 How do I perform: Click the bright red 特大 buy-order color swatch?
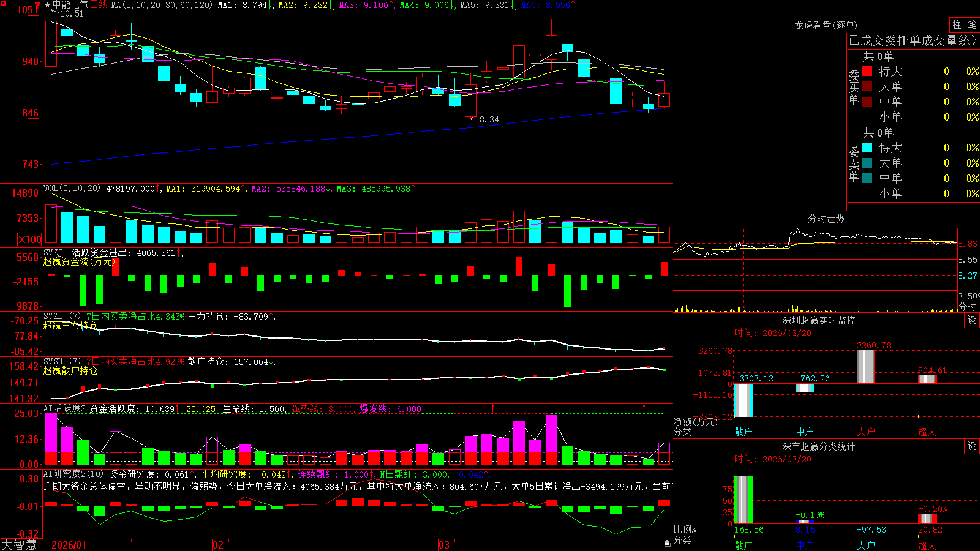(867, 71)
